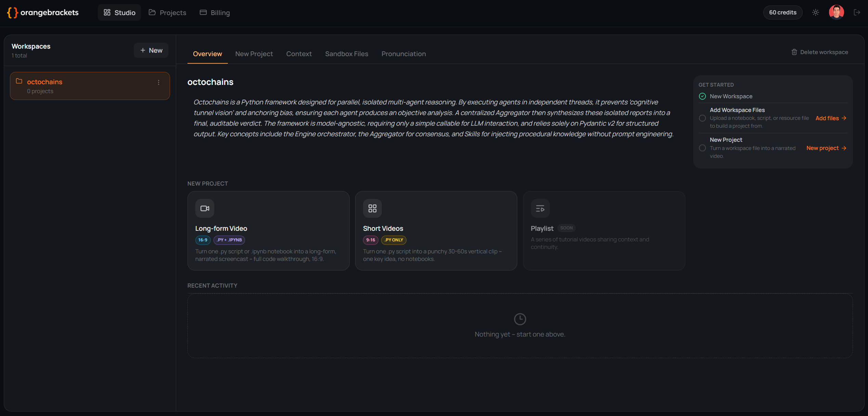Follow the New project link
868x416 pixels.
pos(826,148)
